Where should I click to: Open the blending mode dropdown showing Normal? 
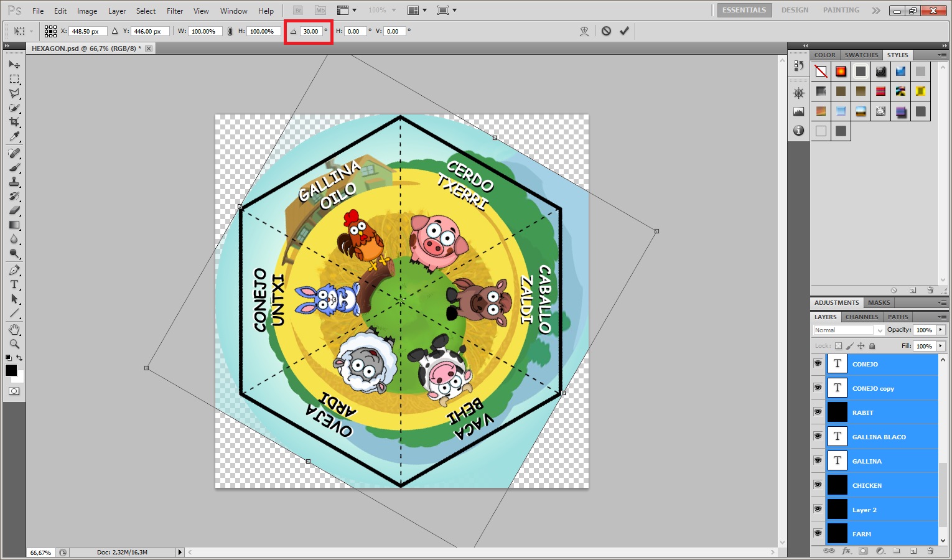pyautogui.click(x=849, y=330)
